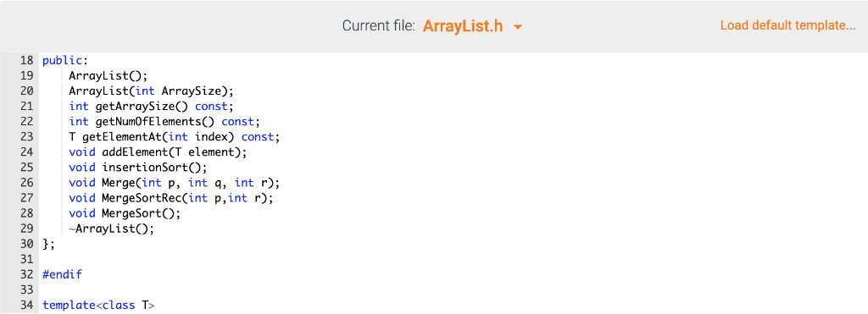Screen dimensions: 868x314
Task: Click the void MergeSort() line
Action: pos(125,212)
